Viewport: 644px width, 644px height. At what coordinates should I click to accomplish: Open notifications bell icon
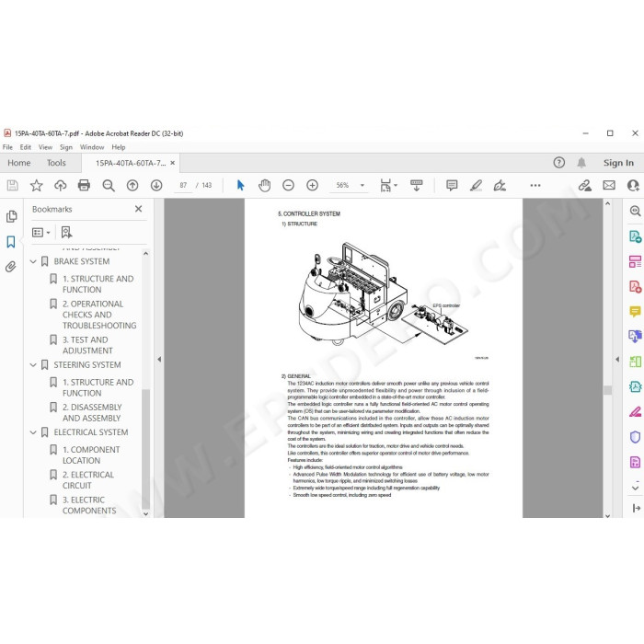tap(581, 163)
